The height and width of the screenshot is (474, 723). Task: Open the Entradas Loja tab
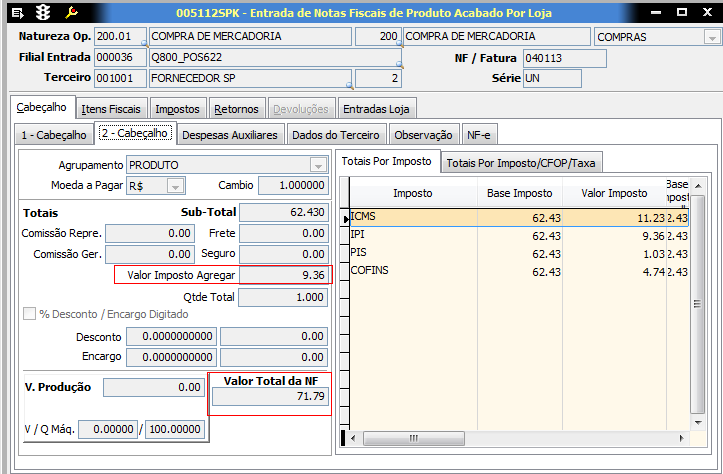[x=377, y=109]
